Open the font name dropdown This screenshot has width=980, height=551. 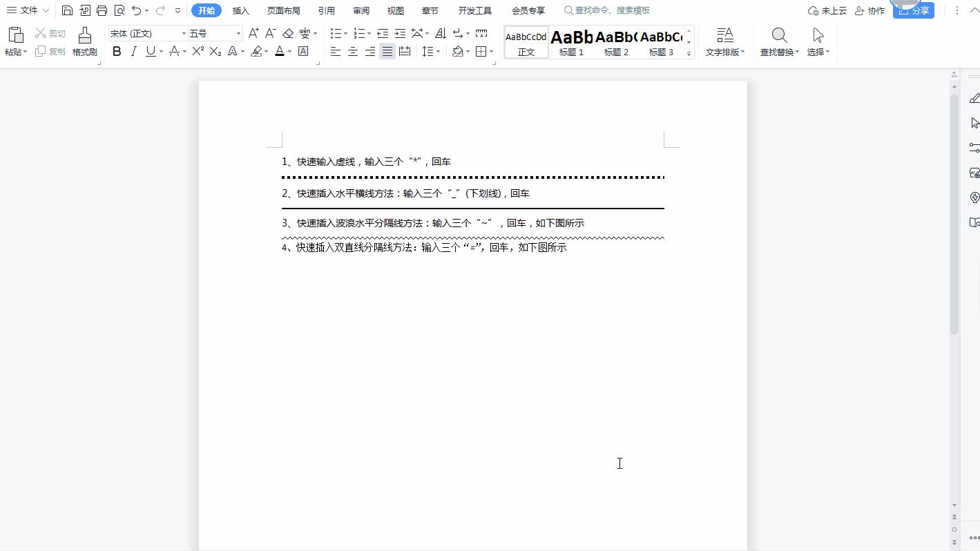182,32
